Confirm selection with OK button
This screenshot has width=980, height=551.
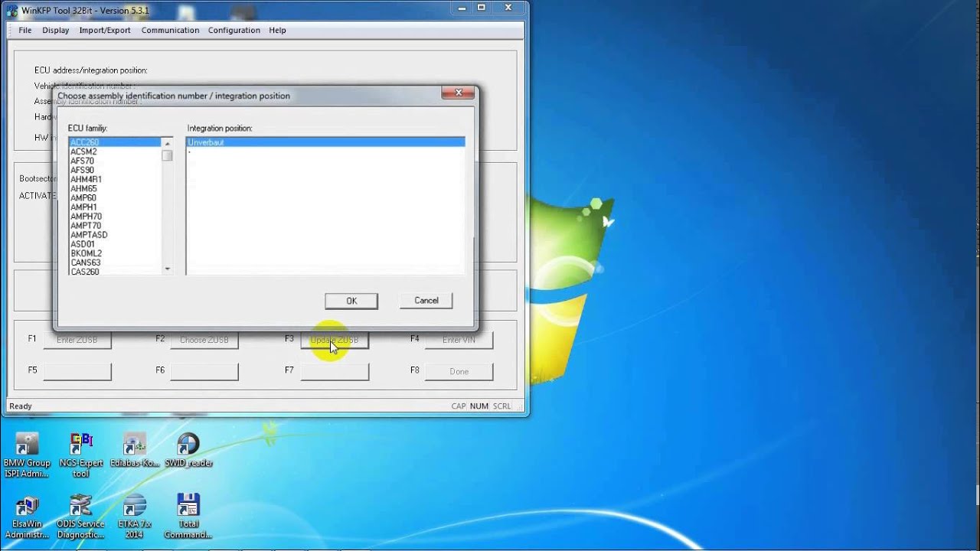pyautogui.click(x=351, y=301)
